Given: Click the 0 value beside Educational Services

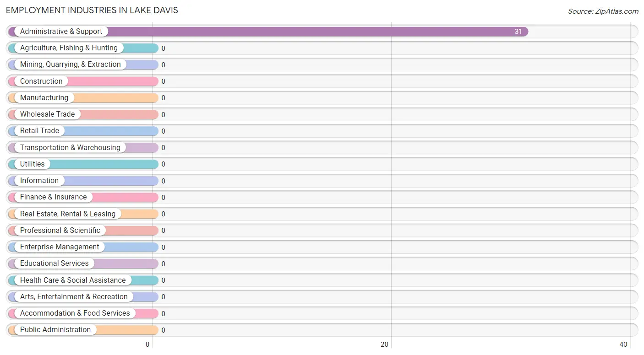Looking at the screenshot, I should (163, 264).
